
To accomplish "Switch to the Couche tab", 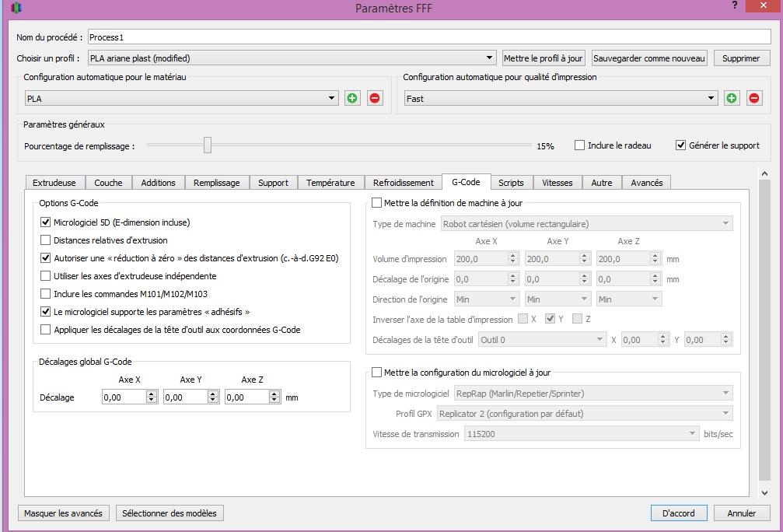I will [108, 183].
